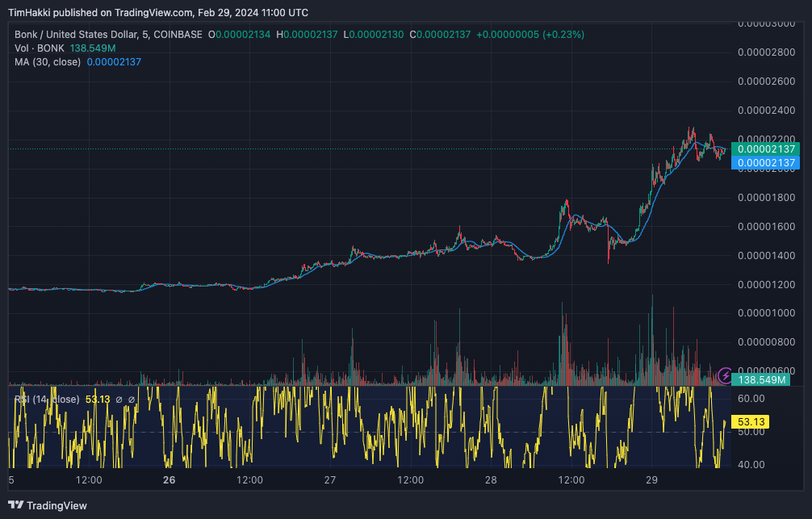Viewport: 812px width, 519px height.
Task: Click the blue MA value 0.00002137 in legend
Action: click(114, 61)
